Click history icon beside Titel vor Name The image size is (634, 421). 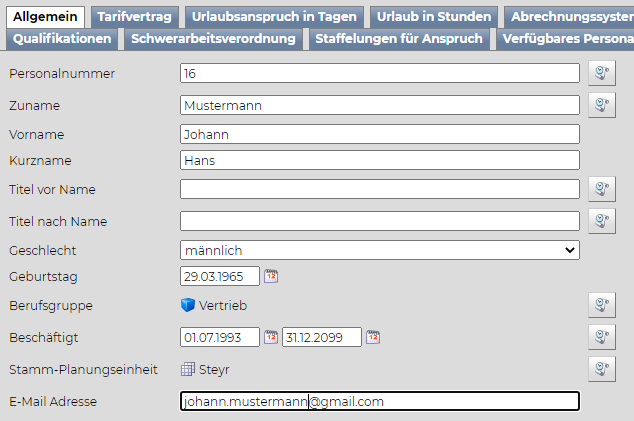(x=601, y=189)
